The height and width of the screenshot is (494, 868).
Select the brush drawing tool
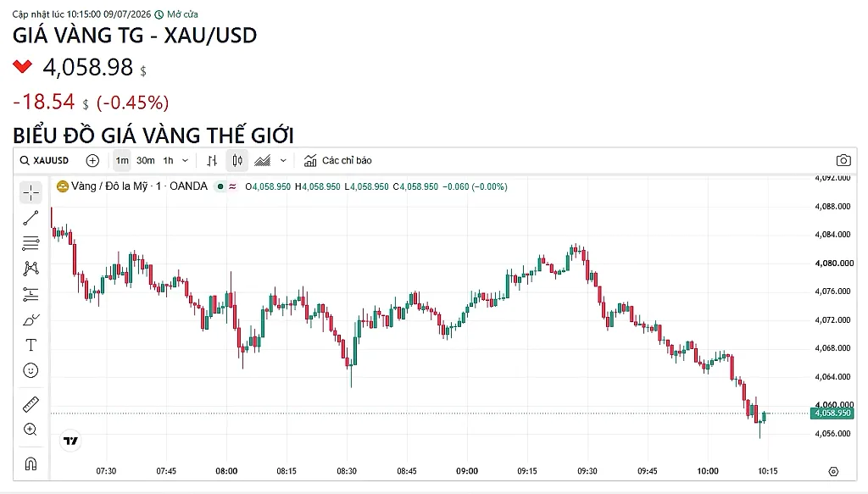tap(31, 319)
